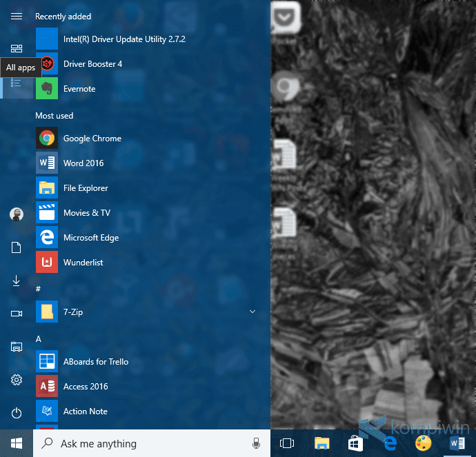Open the Paint palette taskbar icon
Image resolution: width=476 pixels, height=457 pixels.
click(423, 443)
